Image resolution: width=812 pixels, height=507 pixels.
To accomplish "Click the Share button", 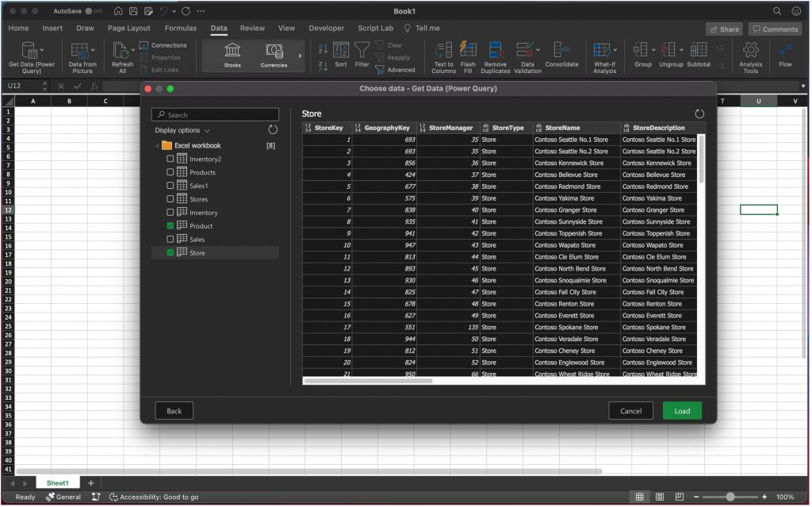I will click(x=724, y=29).
